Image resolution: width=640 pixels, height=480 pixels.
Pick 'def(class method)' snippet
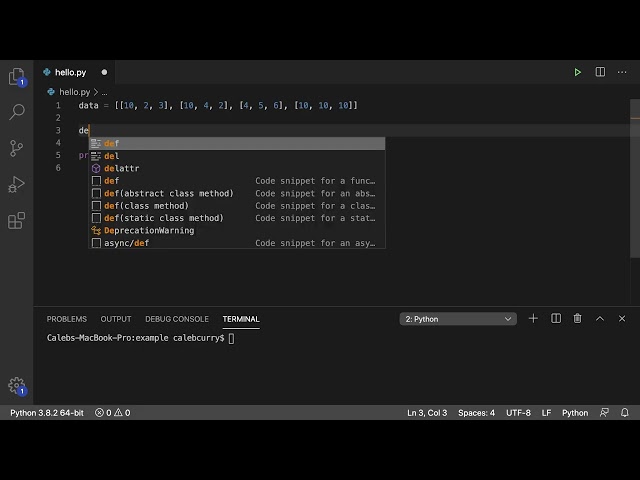pyautogui.click(x=237, y=206)
